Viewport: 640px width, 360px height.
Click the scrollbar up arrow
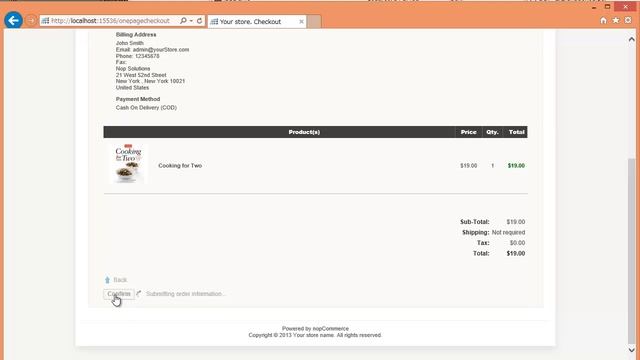click(x=631, y=39)
